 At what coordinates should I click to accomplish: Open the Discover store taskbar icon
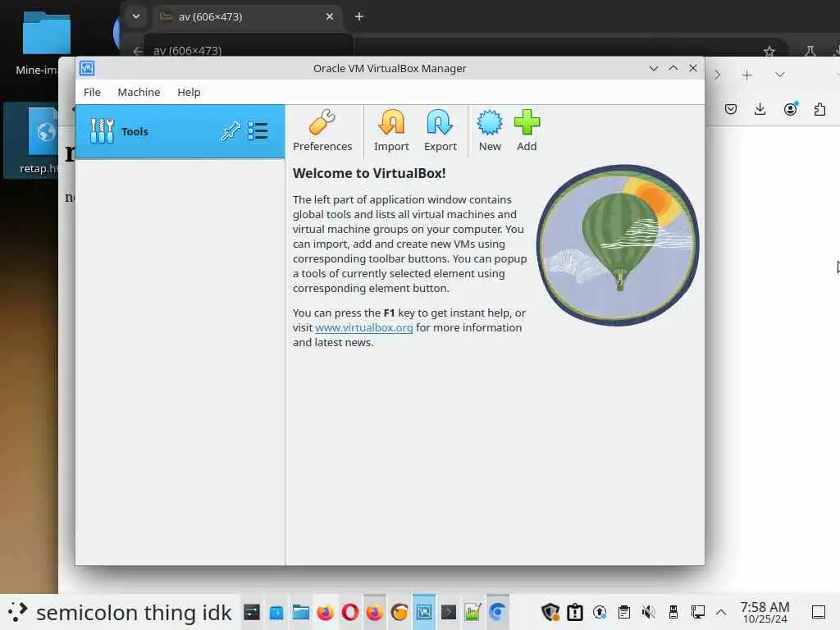276,612
